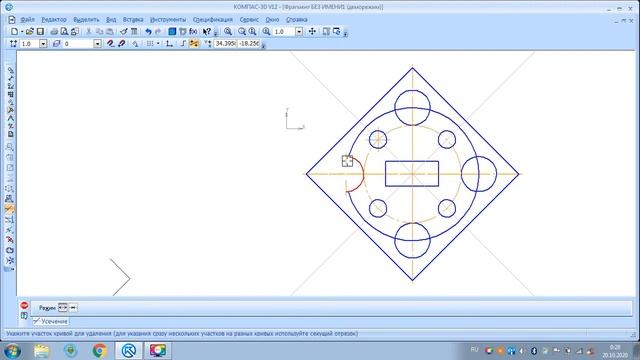Screen dimensions: 640x360
Task: Toggle the grid display
Action: pos(150,44)
